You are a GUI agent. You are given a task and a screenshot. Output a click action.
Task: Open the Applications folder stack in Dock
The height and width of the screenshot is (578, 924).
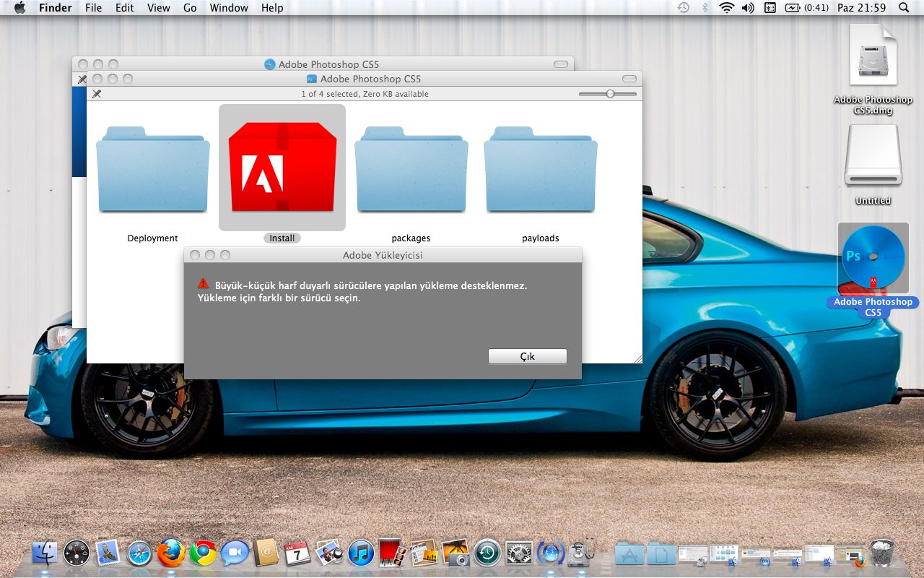[x=630, y=554]
